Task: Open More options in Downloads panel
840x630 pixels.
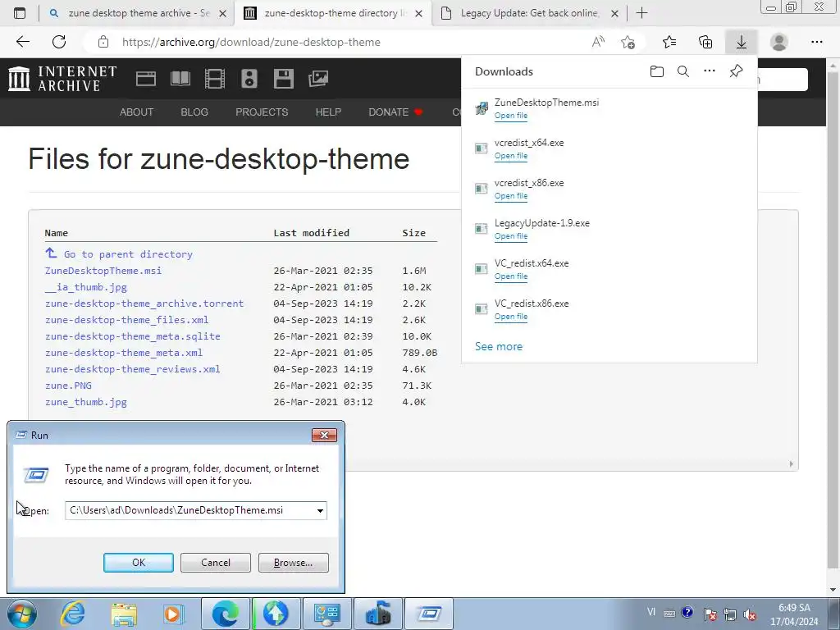Action: (710, 71)
